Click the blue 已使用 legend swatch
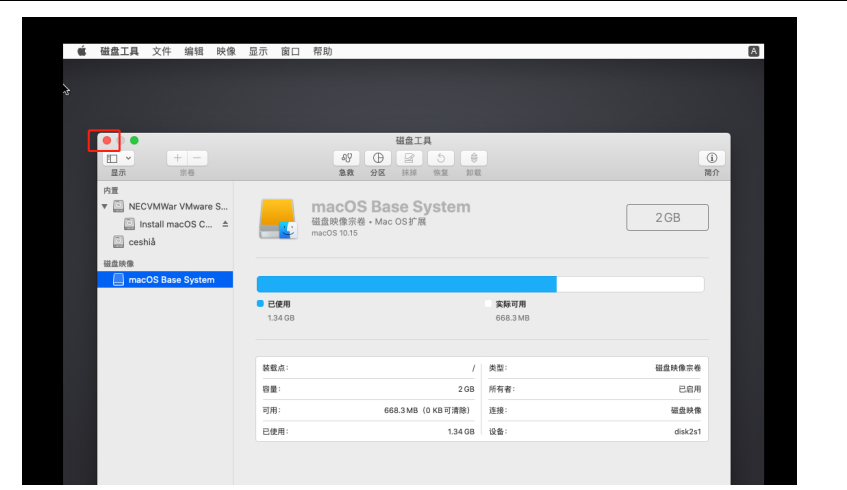The height and width of the screenshot is (490, 847). click(260, 304)
